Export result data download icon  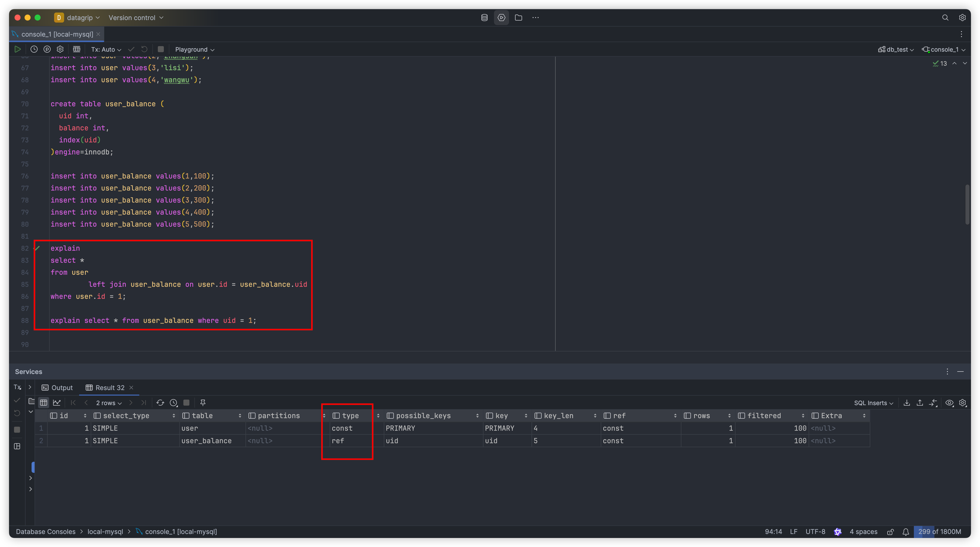click(x=907, y=403)
